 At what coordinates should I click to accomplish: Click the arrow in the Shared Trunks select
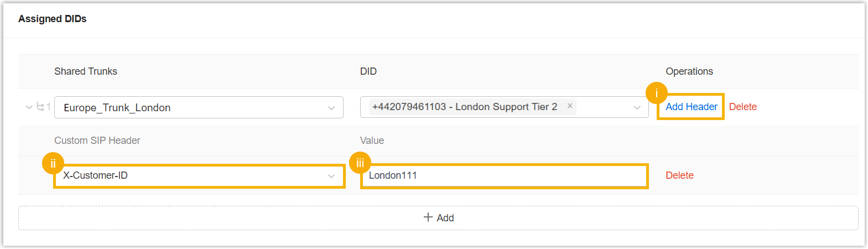pos(331,108)
